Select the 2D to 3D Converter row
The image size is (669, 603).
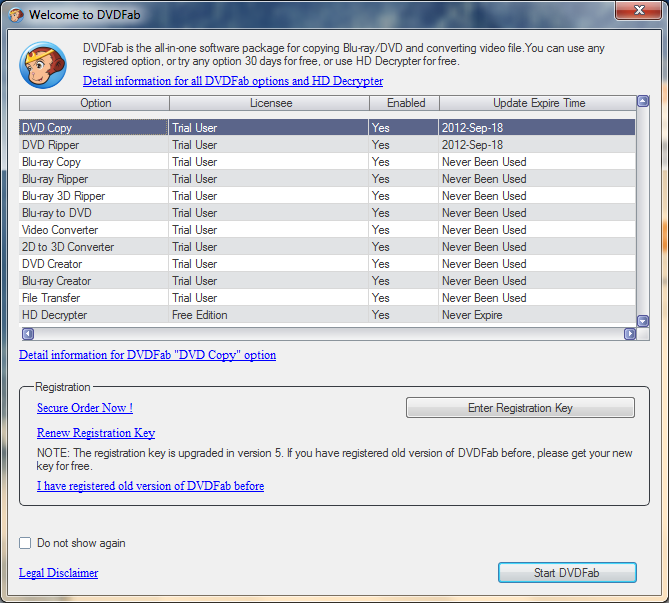pyautogui.click(x=327, y=247)
